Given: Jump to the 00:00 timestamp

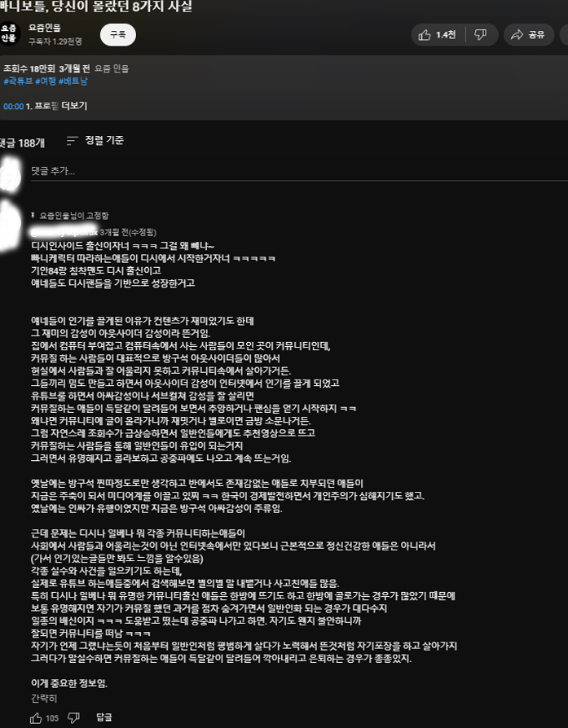Looking at the screenshot, I should [x=14, y=107].
